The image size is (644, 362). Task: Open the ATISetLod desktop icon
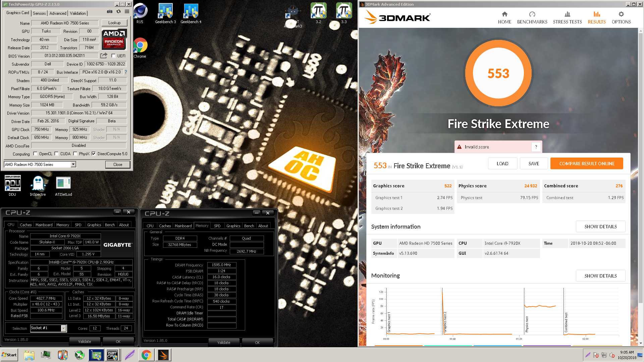(x=63, y=186)
